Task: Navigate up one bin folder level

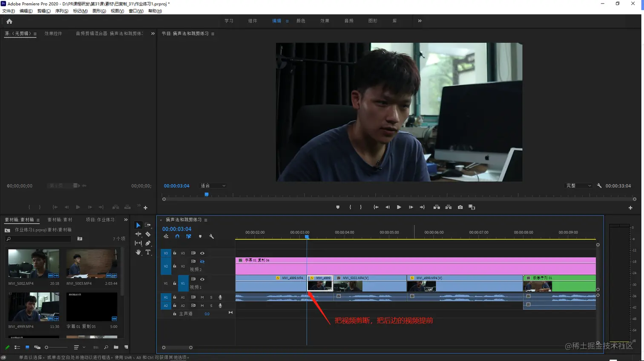Action: coord(7,230)
